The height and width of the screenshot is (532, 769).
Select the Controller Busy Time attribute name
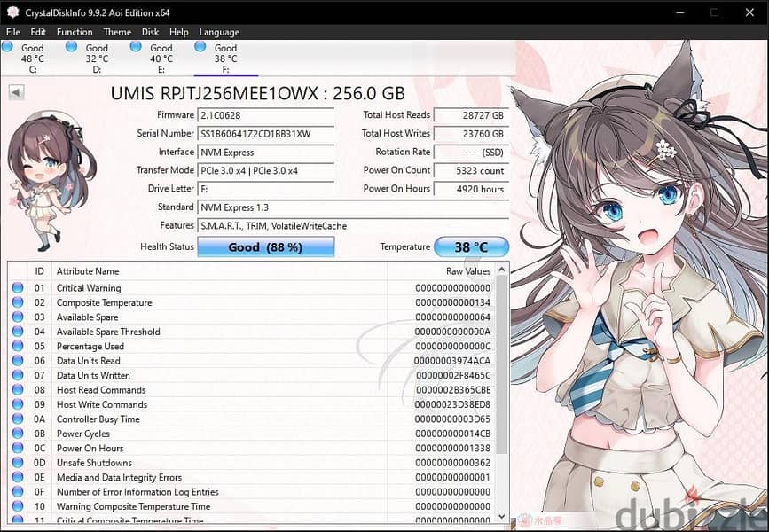pyautogui.click(x=98, y=419)
